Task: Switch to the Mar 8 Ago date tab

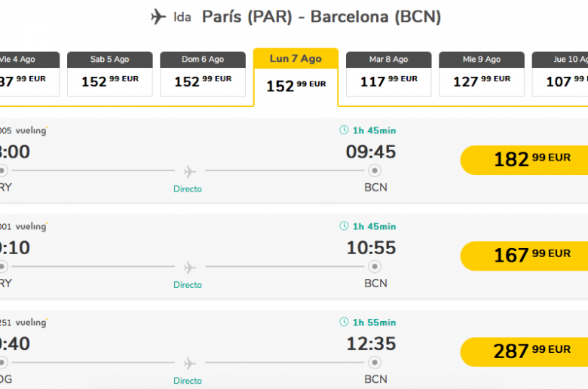Action: point(389,74)
